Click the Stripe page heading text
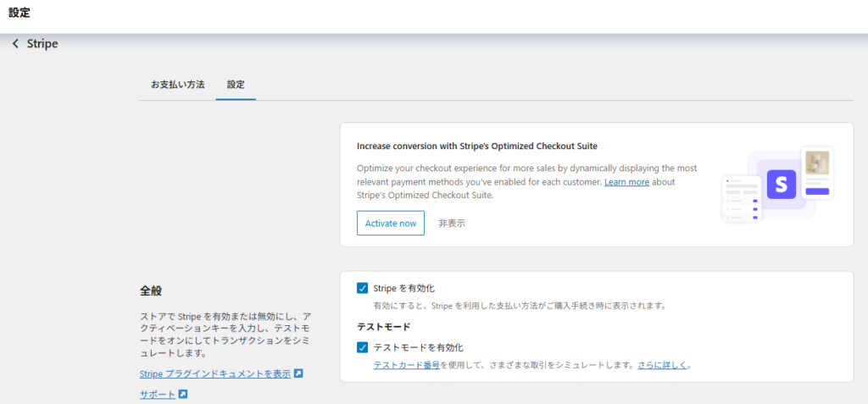Viewport: 868px width, 404px height. click(42, 44)
